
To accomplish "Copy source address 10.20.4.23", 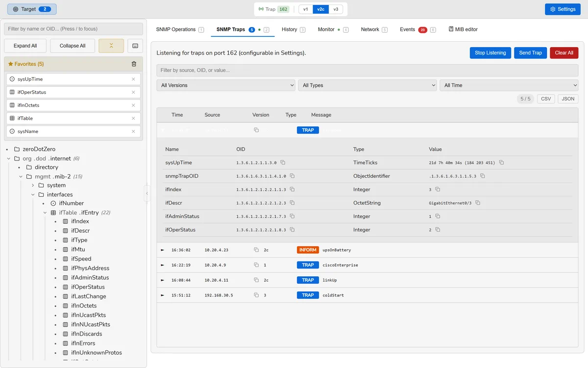I will tap(256, 250).
